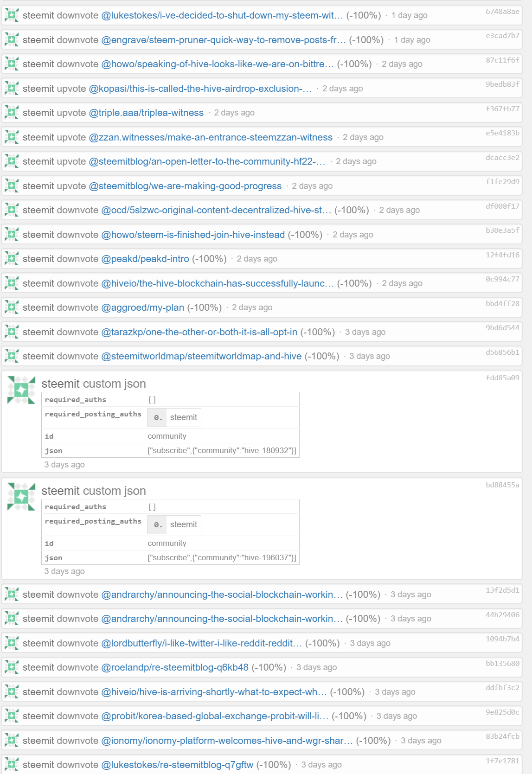Open @zzan.witnesses make-an-entrance link
The height and width of the screenshot is (774, 532).
211,137
